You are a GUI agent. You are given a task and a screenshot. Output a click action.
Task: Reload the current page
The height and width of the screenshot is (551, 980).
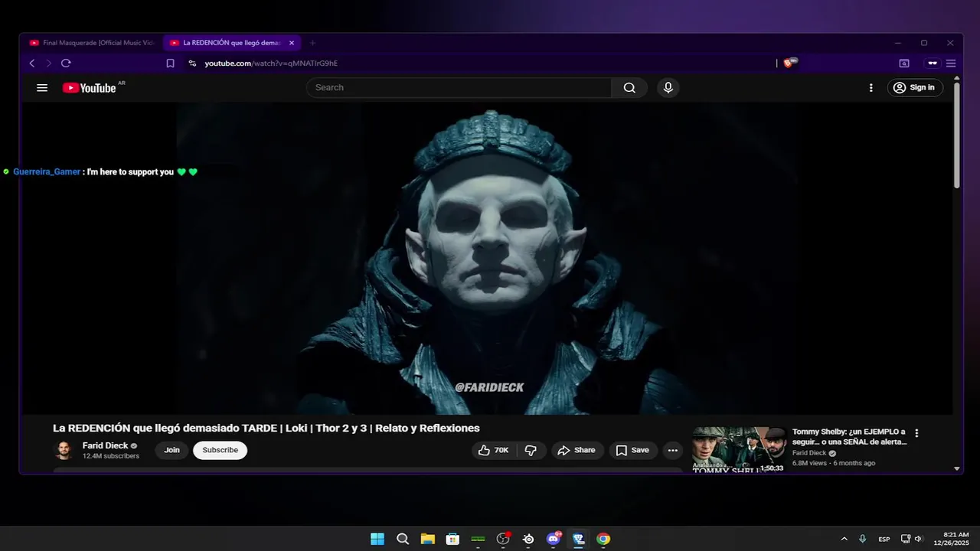pyautogui.click(x=66, y=64)
